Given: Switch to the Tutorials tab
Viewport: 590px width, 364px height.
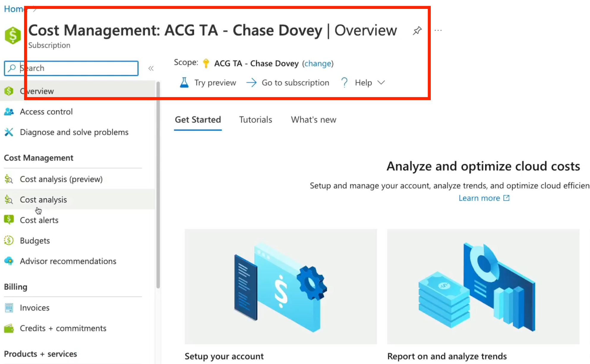Looking at the screenshot, I should click(255, 120).
